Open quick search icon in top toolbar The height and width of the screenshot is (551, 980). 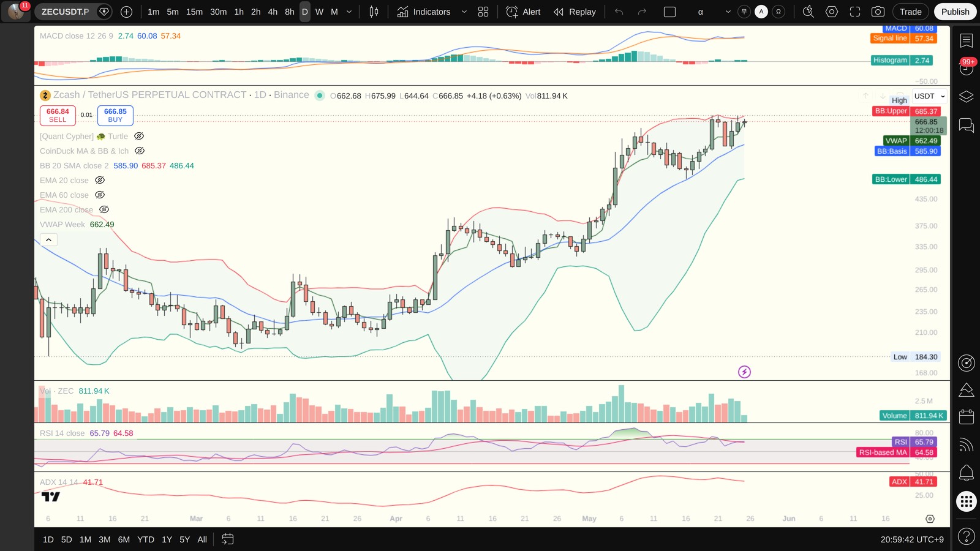click(809, 12)
